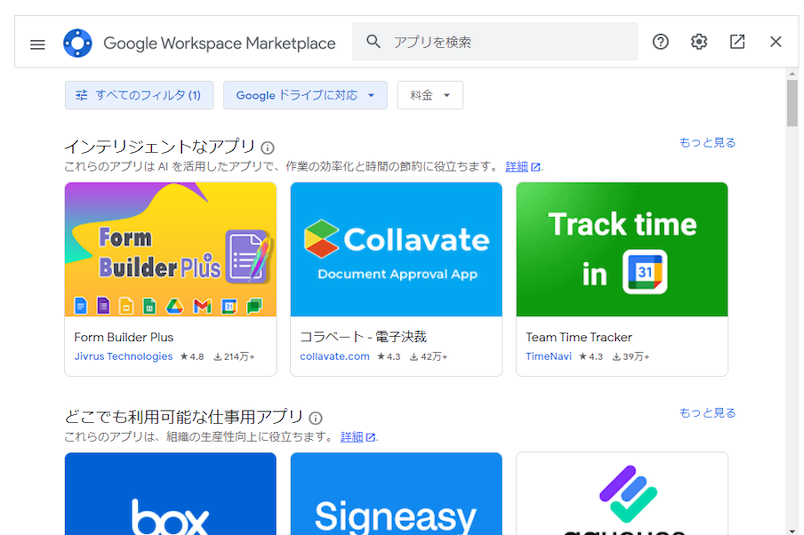
Task: Click the search magnifier icon
Action: point(373,42)
